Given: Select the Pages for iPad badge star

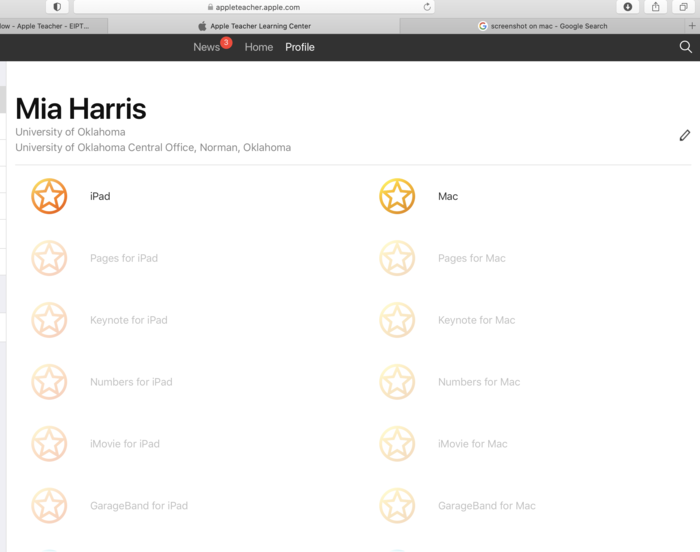Looking at the screenshot, I should pos(49,258).
